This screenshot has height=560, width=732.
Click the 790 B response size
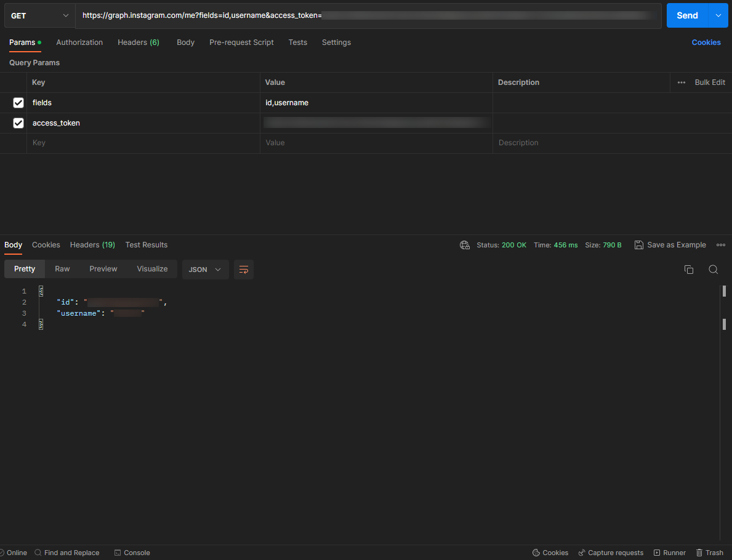click(612, 245)
